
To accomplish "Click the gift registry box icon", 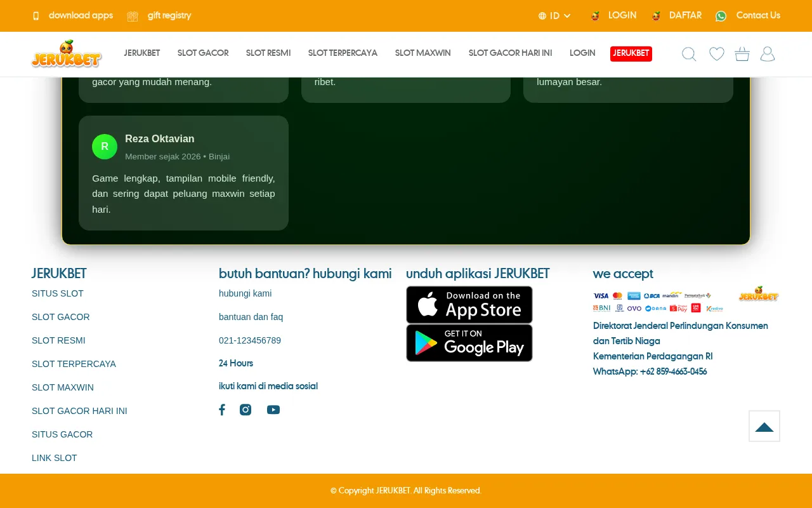I will click(x=133, y=16).
